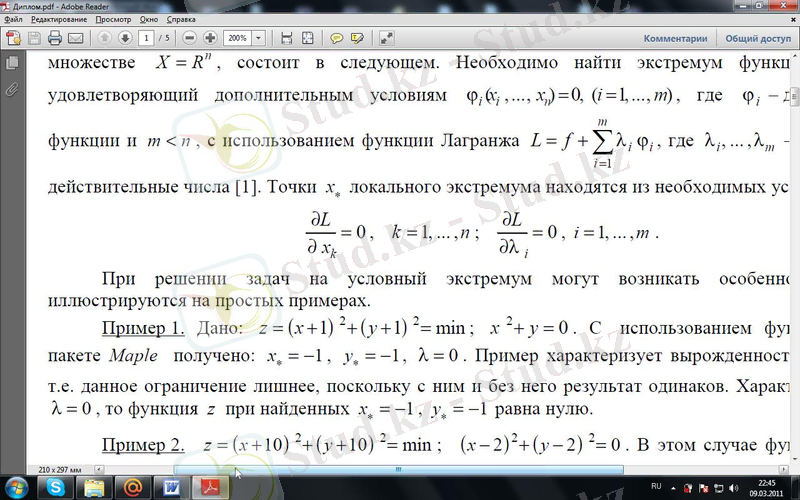
Task: Click the zoom in plus button
Action: 210,38
